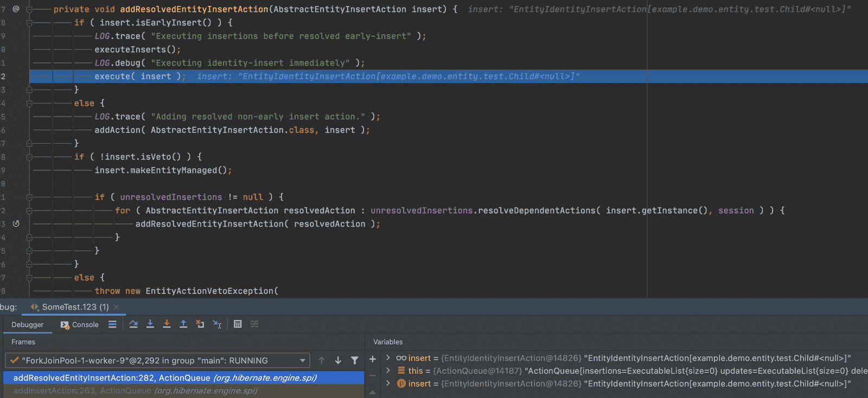868x398 pixels.
Task: Close the SomeTest.123 debug session tab
Action: tap(116, 307)
